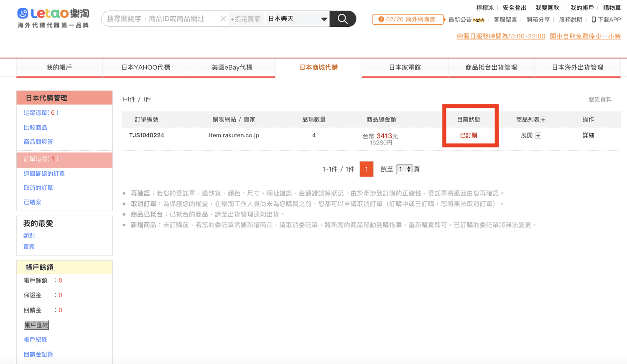Click order number TJS1040224
The width and height of the screenshot is (627, 364).
[x=146, y=135]
